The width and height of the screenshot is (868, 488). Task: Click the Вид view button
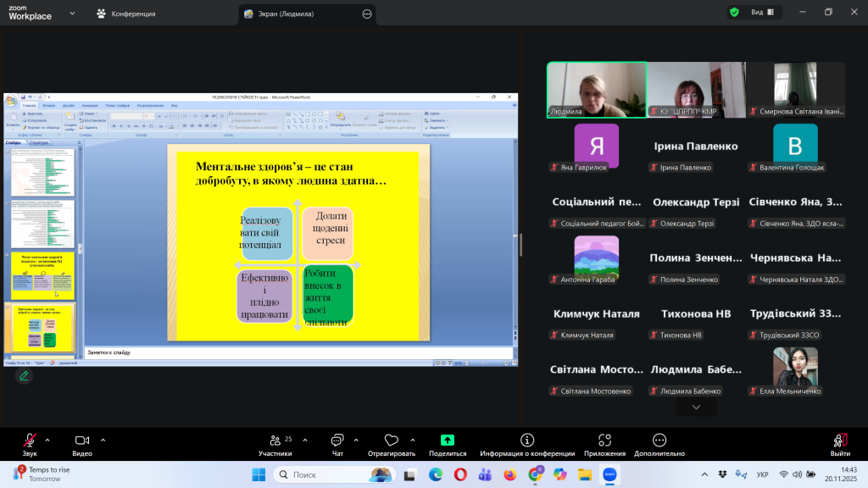[x=757, y=13]
